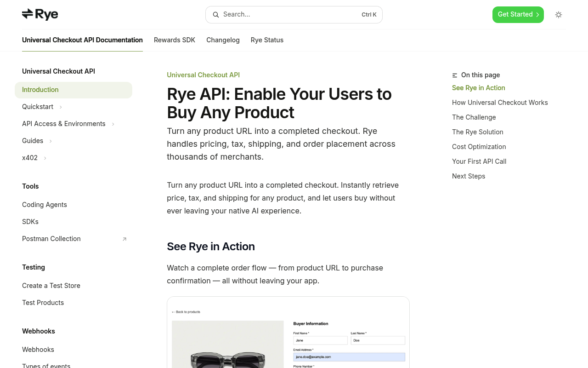Switch to the Rewards SDK tab
The width and height of the screenshot is (588, 368).
click(175, 40)
